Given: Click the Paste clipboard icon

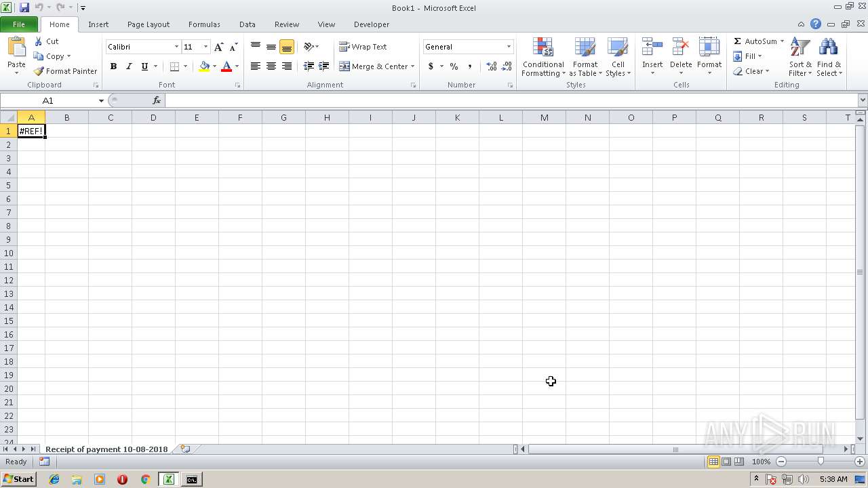Looking at the screenshot, I should click(16, 47).
